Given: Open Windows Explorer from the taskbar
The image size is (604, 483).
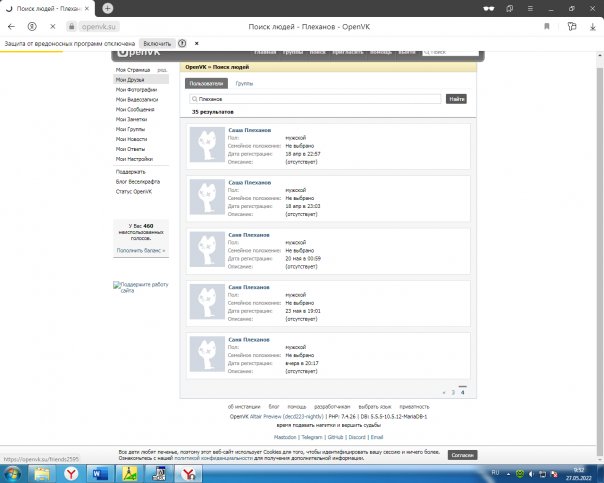Looking at the screenshot, I should [42, 474].
